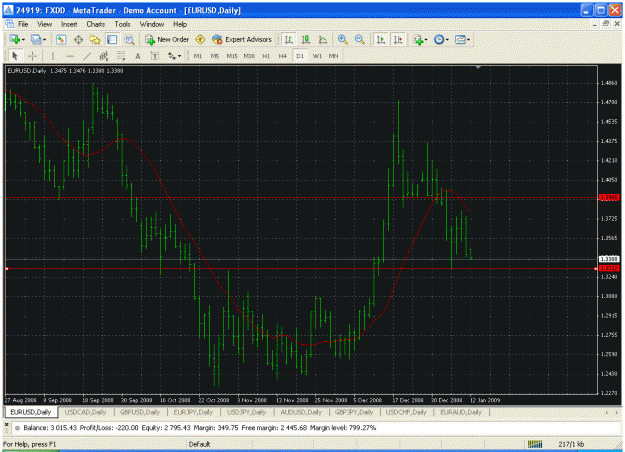The height and width of the screenshot is (452, 625).
Task: Switch to USDCHF,Daily chart tab
Action: tap(406, 412)
